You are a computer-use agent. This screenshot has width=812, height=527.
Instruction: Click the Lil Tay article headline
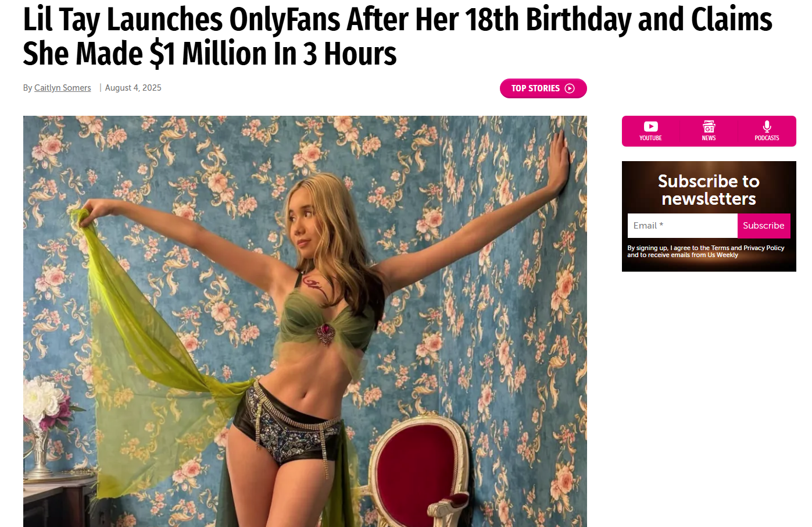[398, 36]
